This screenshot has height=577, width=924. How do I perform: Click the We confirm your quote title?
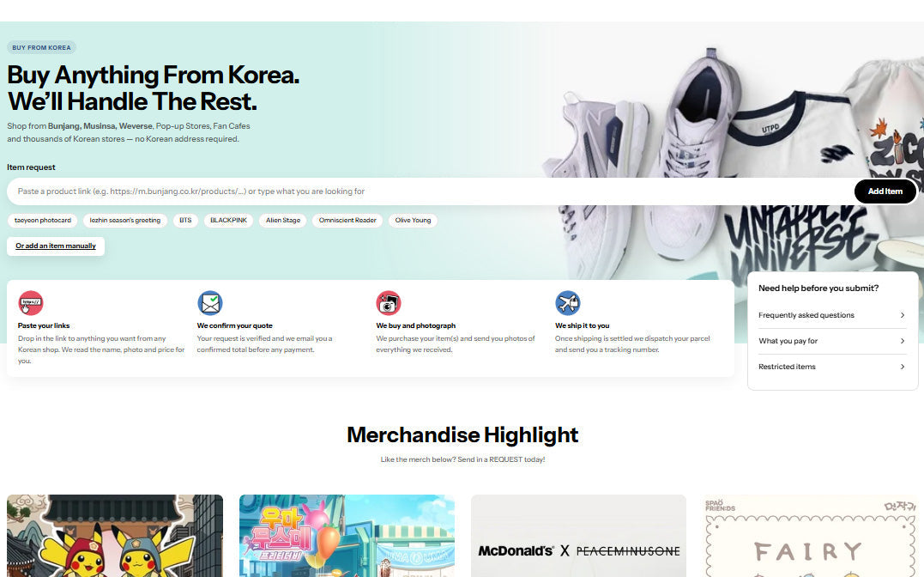coord(234,325)
